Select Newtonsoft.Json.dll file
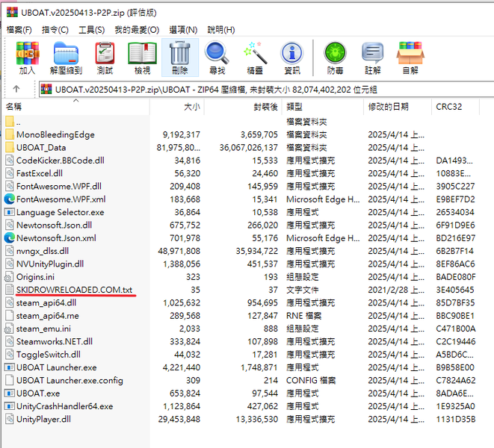This screenshot has height=448, width=494. coord(55,225)
